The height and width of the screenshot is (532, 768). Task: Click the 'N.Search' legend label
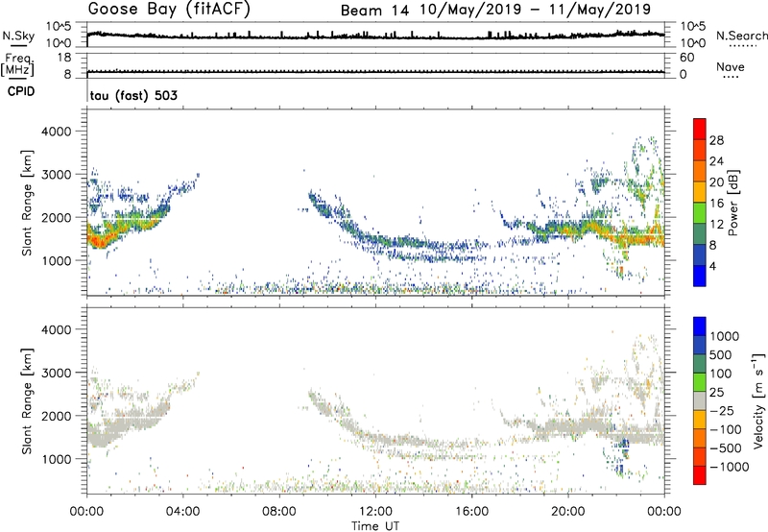pos(742,36)
